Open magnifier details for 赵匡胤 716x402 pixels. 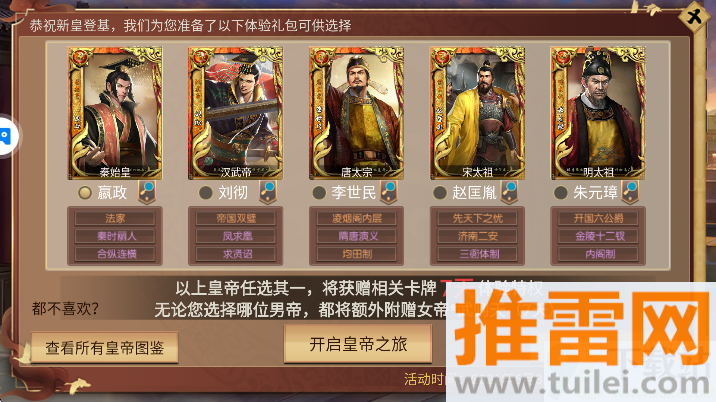click(x=509, y=192)
